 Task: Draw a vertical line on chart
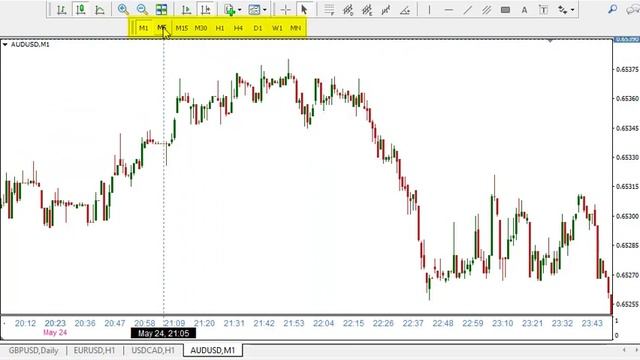click(x=429, y=9)
